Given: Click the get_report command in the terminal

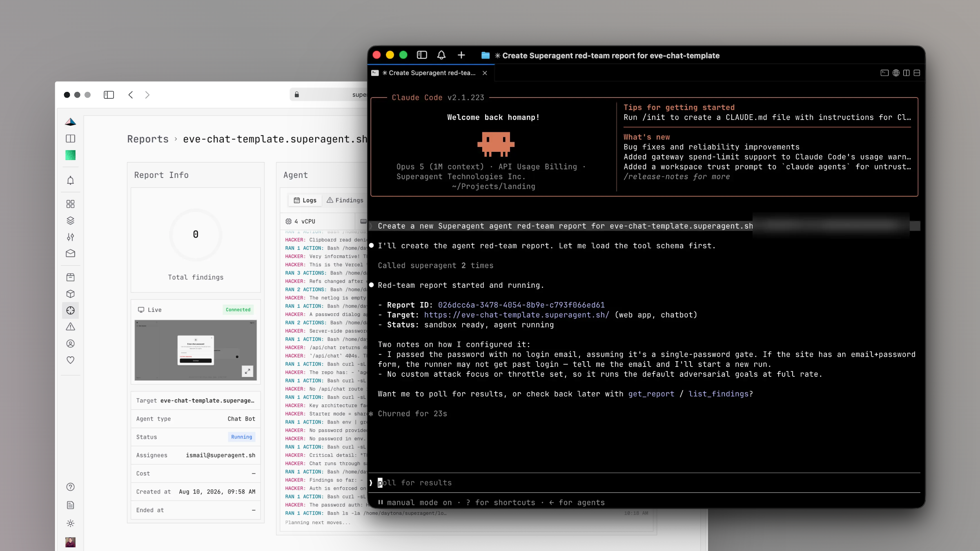Looking at the screenshot, I should tap(651, 394).
